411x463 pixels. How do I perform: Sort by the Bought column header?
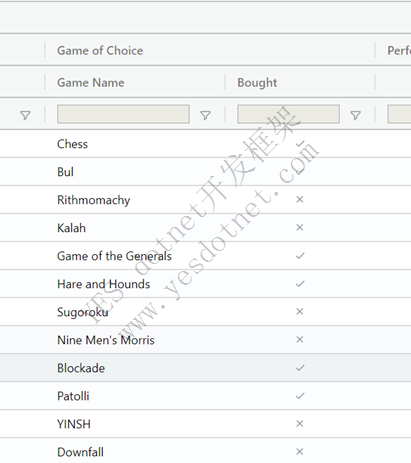[x=257, y=82]
